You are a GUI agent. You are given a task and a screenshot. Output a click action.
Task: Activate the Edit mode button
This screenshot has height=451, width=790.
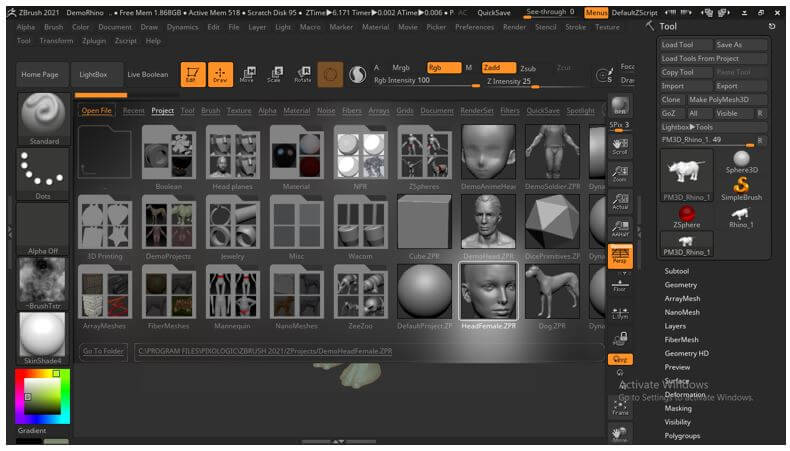[x=192, y=75]
